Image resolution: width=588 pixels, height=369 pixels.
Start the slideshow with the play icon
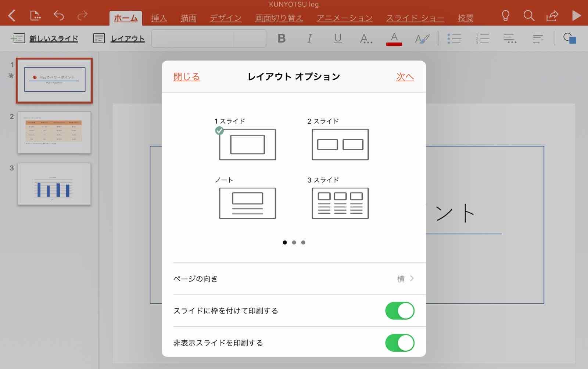tap(576, 15)
